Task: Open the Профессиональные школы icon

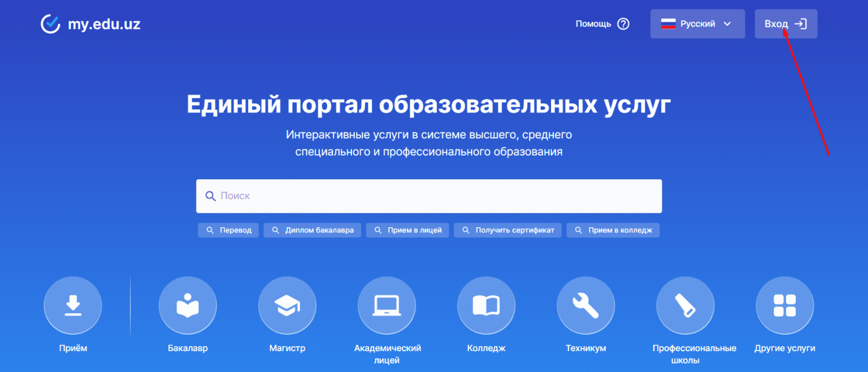Action: tap(685, 305)
